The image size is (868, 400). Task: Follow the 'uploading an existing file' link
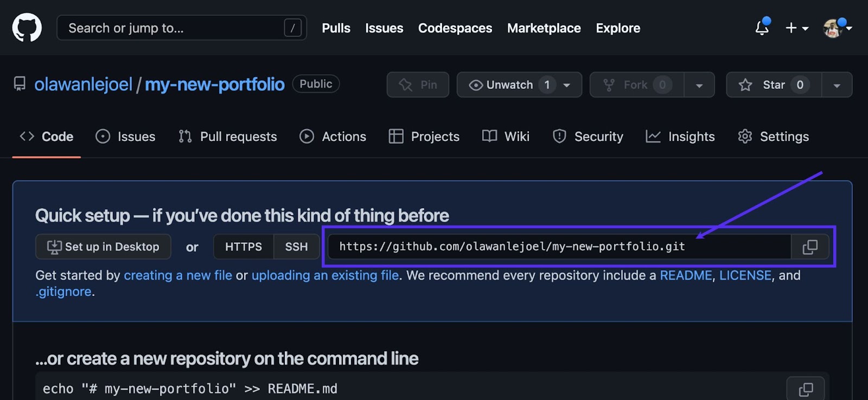tap(325, 275)
